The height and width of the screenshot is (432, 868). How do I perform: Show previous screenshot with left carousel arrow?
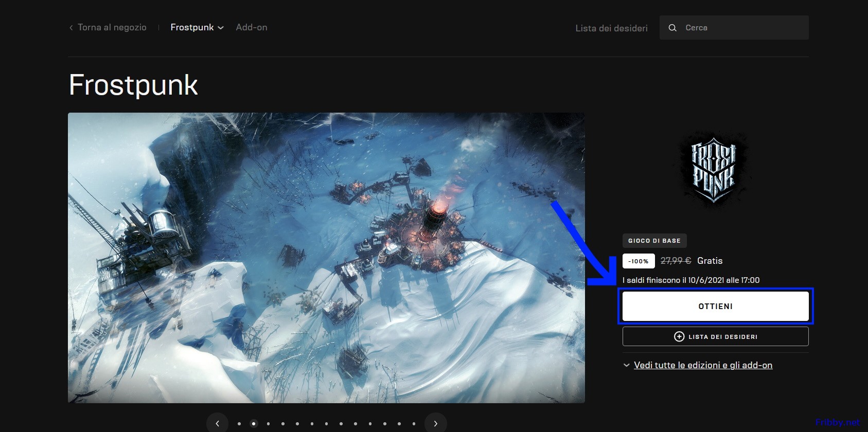pyautogui.click(x=218, y=423)
